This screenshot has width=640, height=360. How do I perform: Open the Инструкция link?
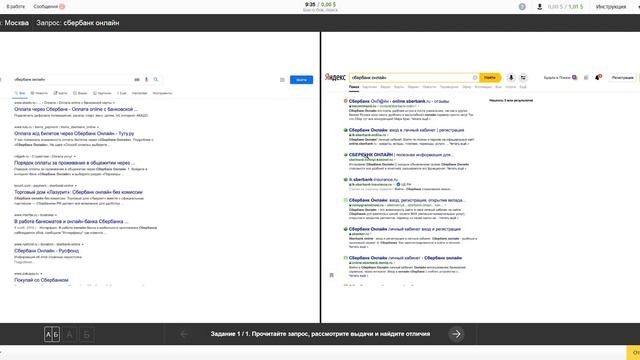[611, 7]
